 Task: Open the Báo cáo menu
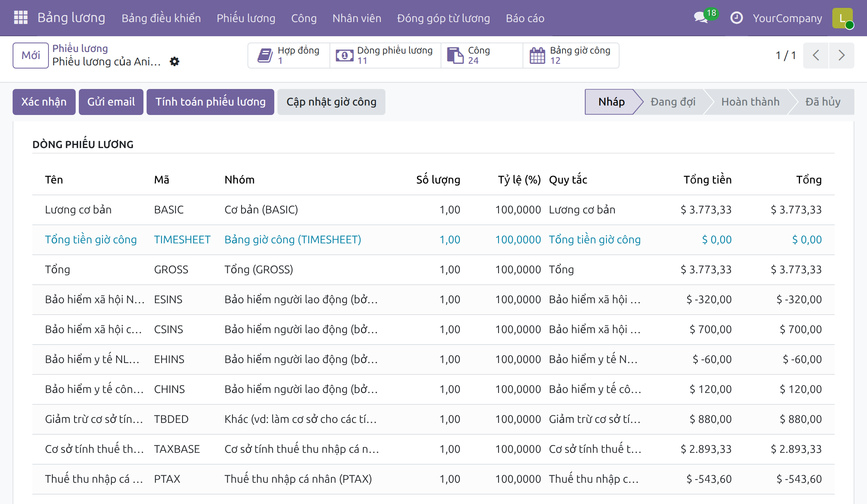(525, 18)
